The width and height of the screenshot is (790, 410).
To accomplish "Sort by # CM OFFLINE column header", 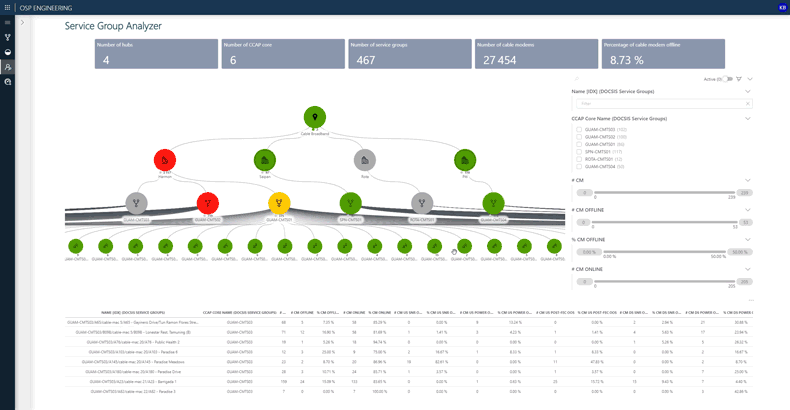I will tap(302, 313).
